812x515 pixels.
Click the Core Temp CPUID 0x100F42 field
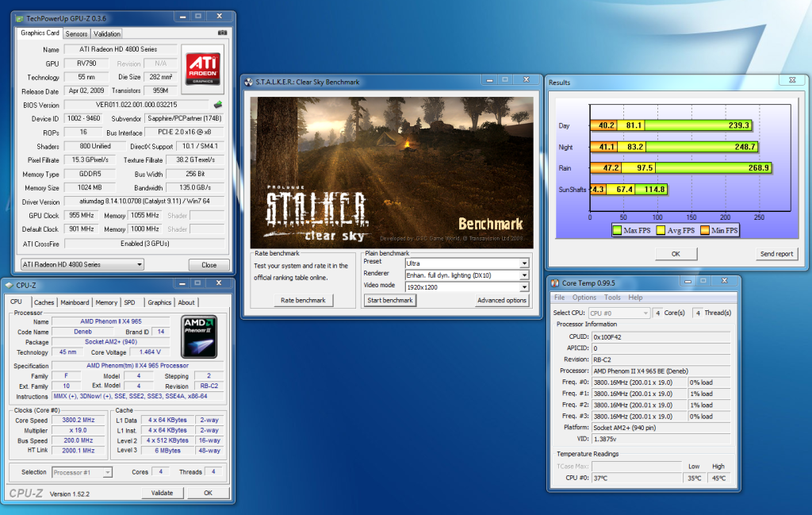(661, 336)
